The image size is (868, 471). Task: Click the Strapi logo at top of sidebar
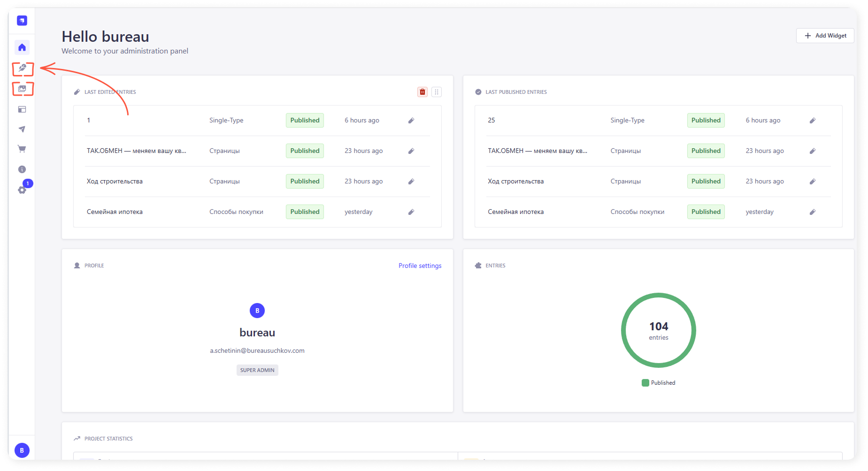[22, 21]
